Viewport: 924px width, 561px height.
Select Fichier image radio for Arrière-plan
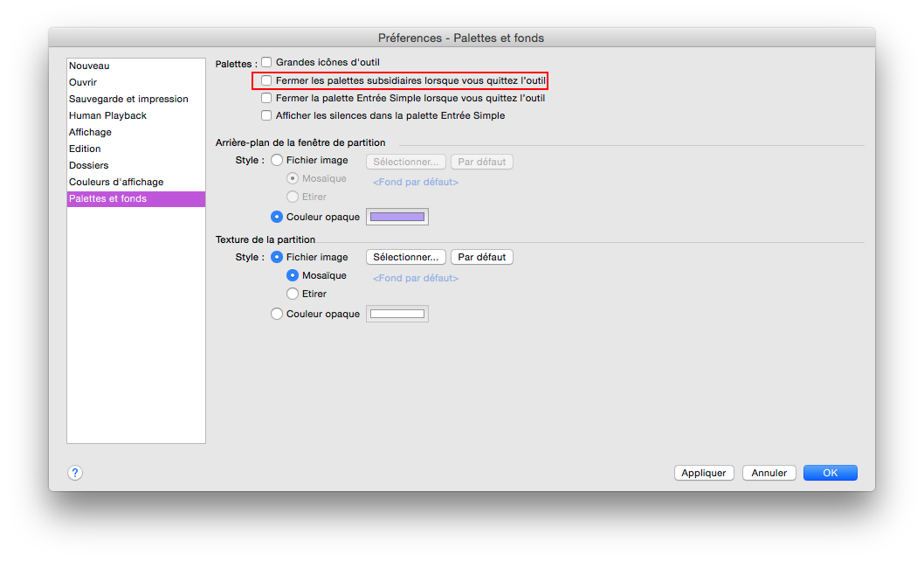277,161
